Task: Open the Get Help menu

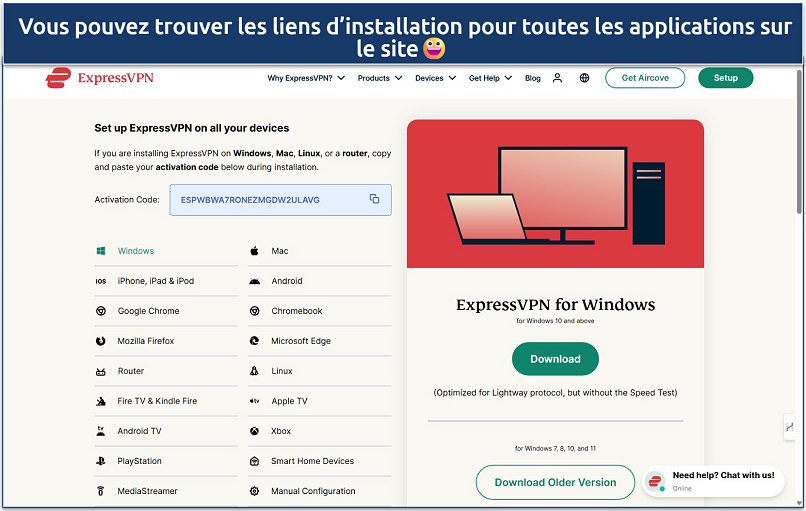Action: click(490, 78)
